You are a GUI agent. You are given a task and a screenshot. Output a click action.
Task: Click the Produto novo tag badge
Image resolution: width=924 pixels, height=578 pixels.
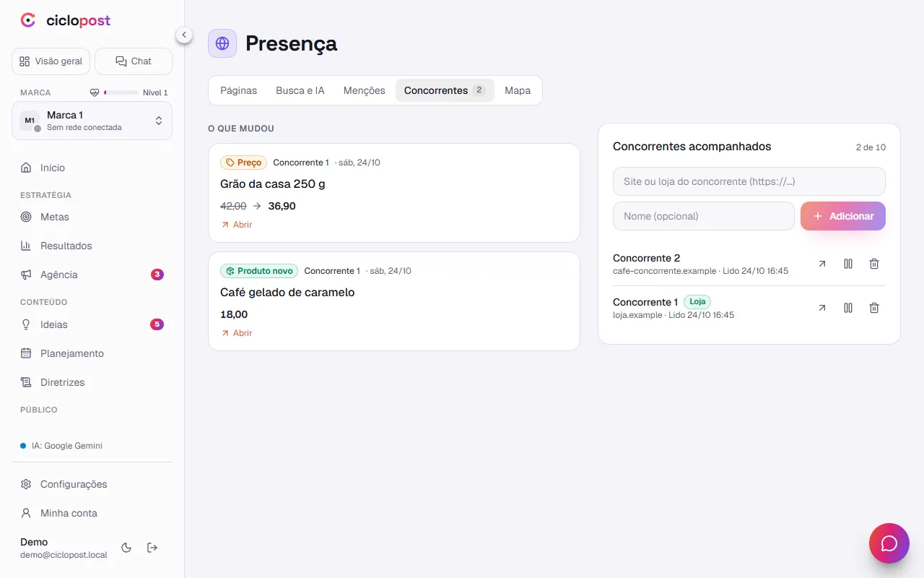tap(259, 271)
